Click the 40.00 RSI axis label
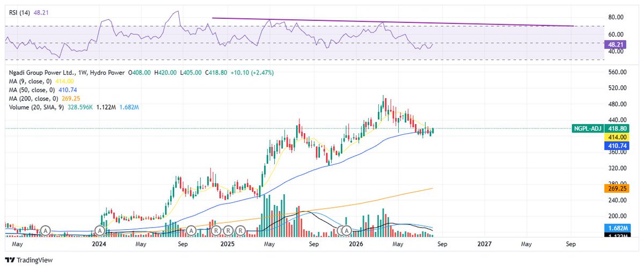644x269 pixels. click(616, 52)
